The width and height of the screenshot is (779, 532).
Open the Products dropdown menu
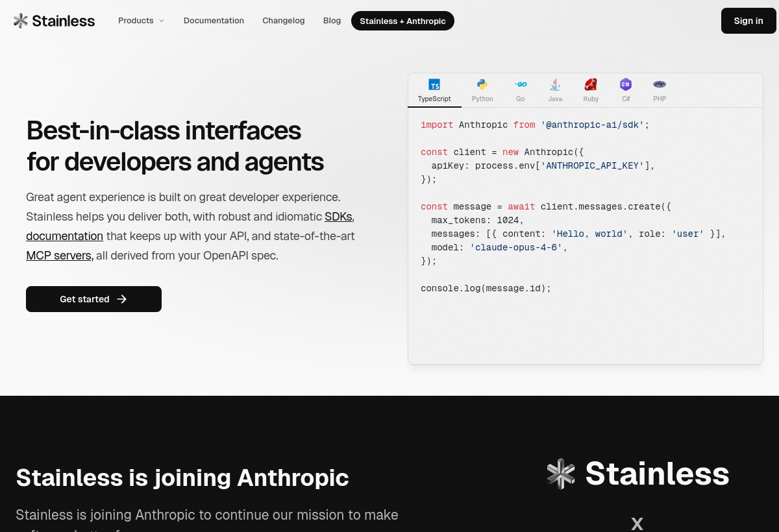(x=141, y=21)
